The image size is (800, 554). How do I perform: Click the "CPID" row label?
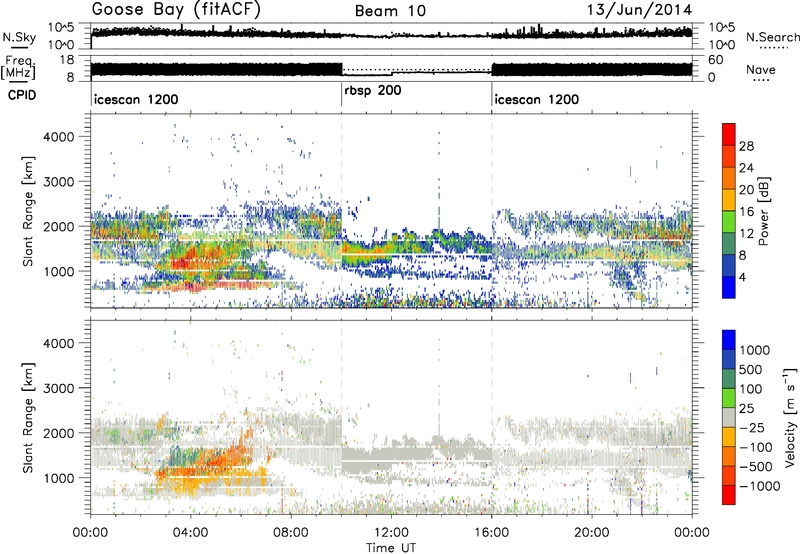(x=22, y=95)
